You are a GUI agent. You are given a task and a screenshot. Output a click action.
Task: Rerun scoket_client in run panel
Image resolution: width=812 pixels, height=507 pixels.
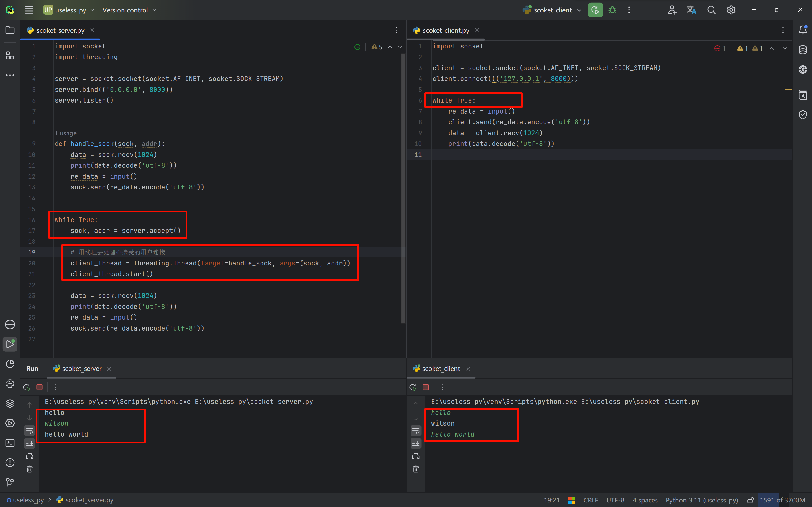coord(413,387)
